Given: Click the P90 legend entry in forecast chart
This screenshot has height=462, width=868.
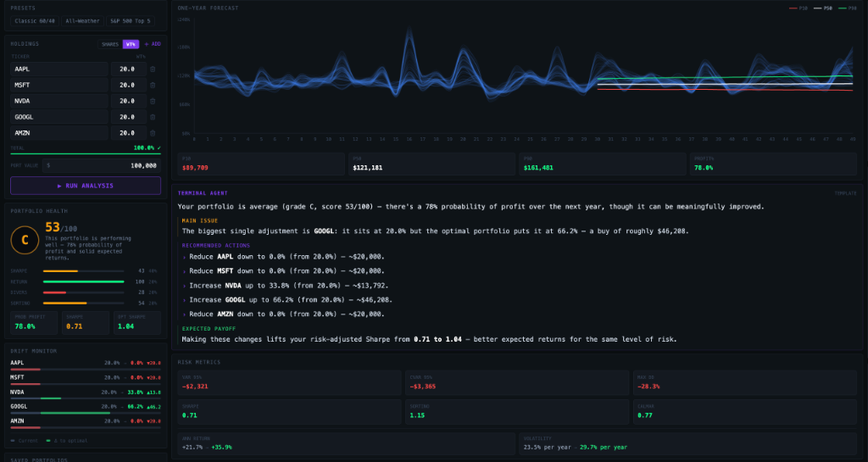Looking at the screenshot, I should click(848, 8).
